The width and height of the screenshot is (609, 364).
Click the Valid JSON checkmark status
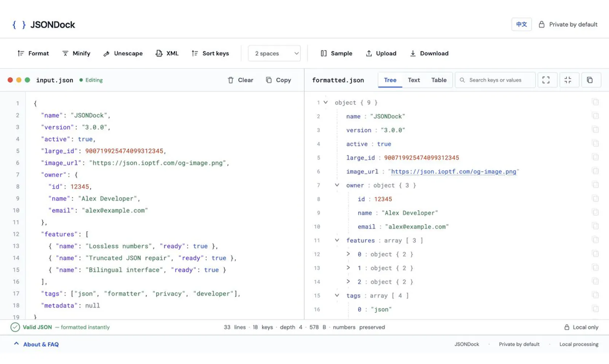click(15, 327)
